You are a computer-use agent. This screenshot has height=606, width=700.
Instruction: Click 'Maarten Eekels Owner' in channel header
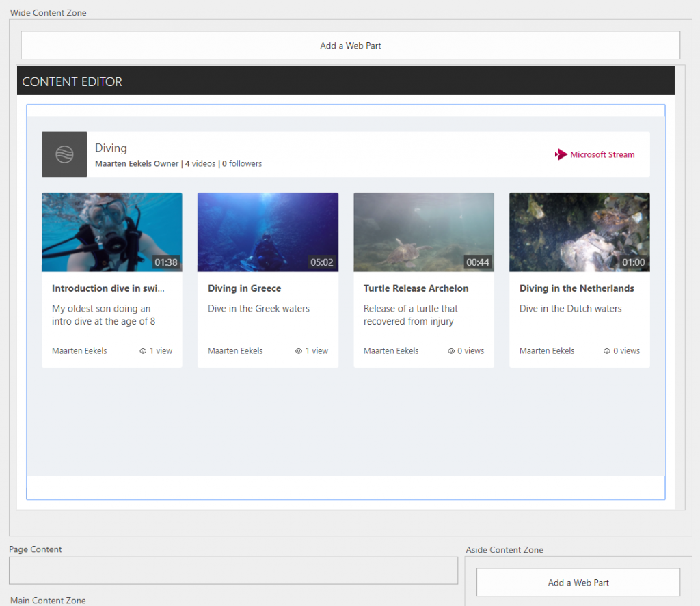(x=137, y=164)
